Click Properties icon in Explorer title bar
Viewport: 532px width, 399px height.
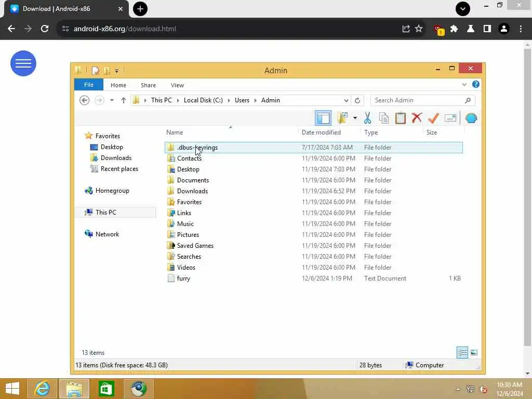pos(96,70)
